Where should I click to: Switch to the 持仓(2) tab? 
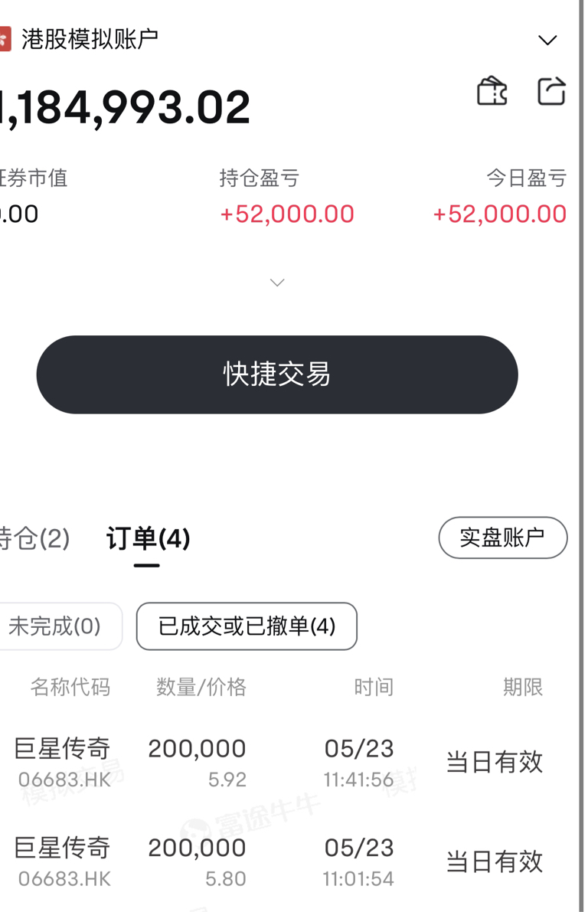click(34, 538)
